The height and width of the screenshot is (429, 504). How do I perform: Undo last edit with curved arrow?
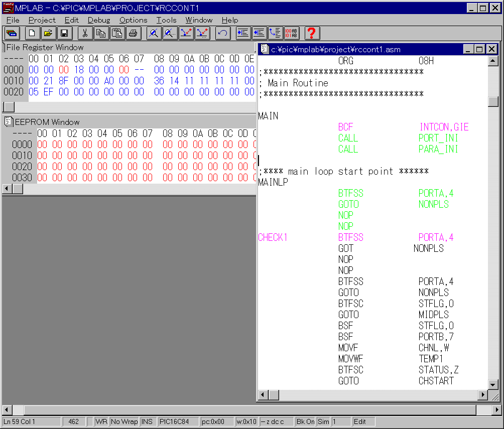223,33
